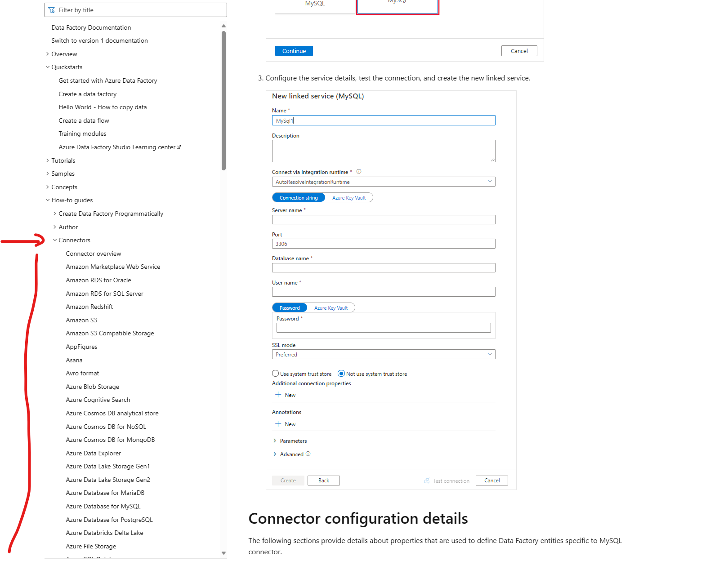Open Azure Database for MySQL
The image size is (728, 561).
click(x=103, y=506)
